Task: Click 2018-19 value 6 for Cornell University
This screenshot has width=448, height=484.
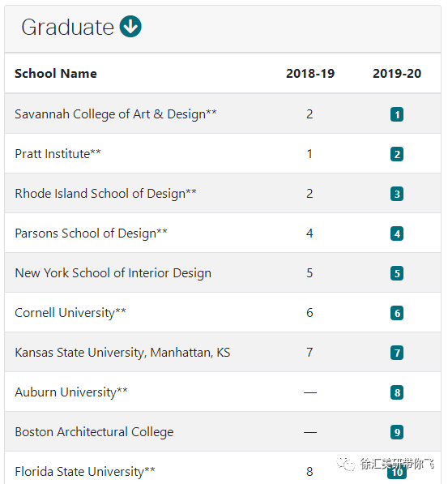Action: click(x=309, y=313)
